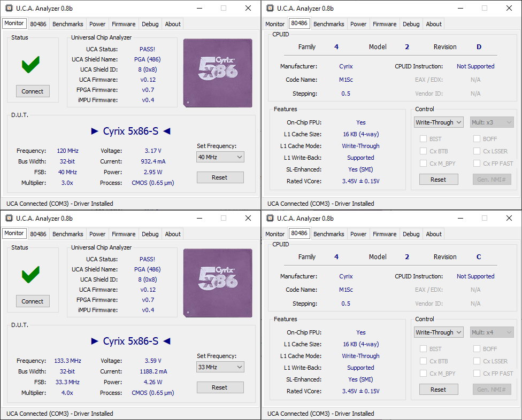Click the Connect button in the 120 MHz window

(33, 91)
